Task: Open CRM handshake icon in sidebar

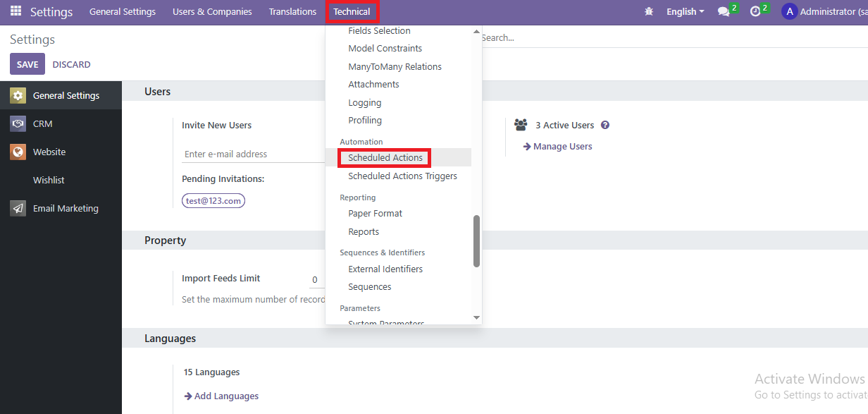Action: pyautogui.click(x=18, y=124)
